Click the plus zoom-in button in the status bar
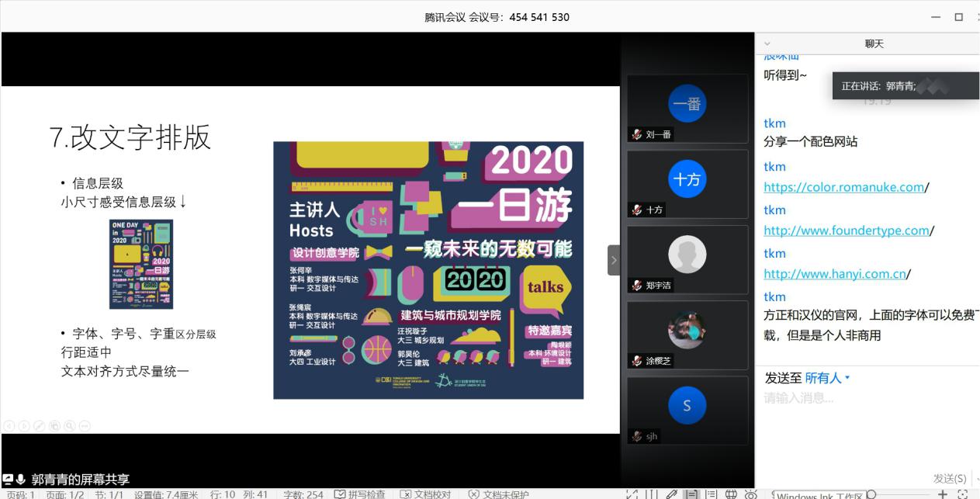This screenshot has height=499, width=980. [942, 494]
